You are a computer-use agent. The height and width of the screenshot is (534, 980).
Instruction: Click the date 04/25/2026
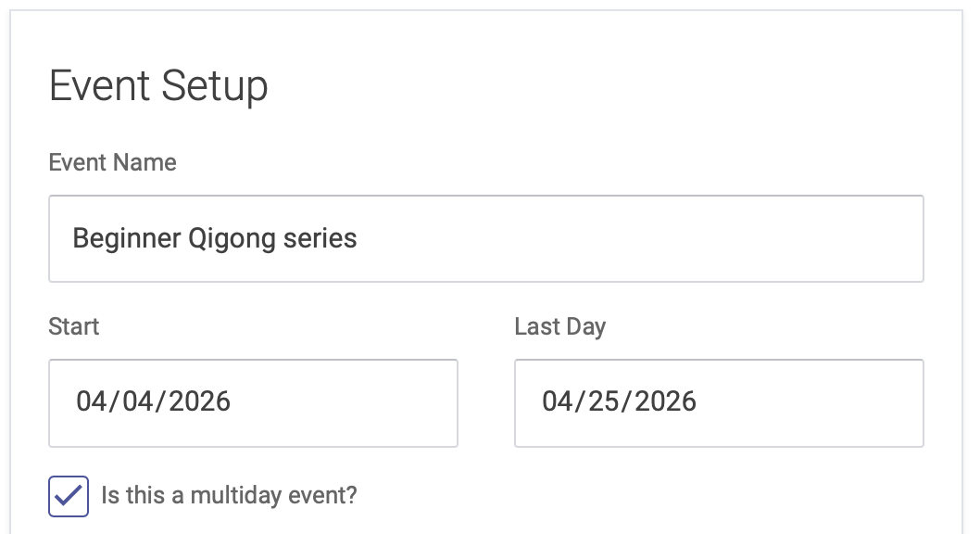pos(622,402)
